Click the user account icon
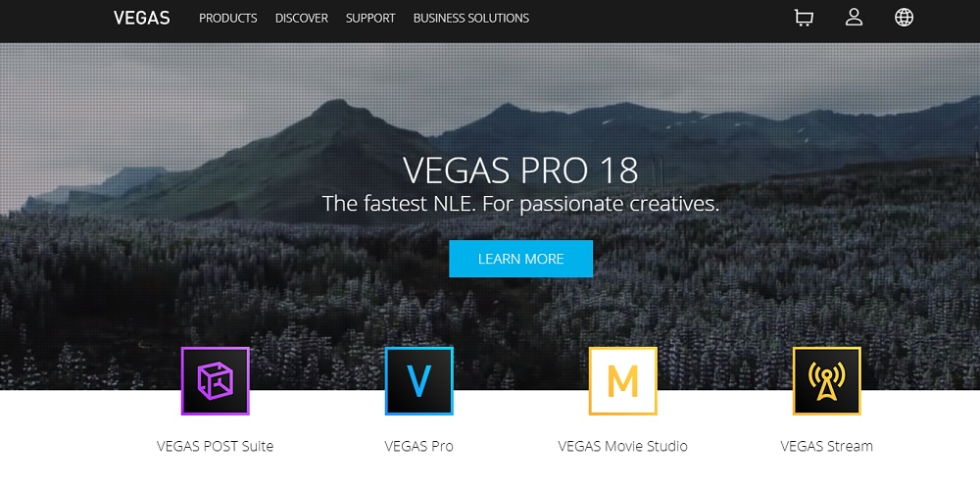This screenshot has height=489, width=980. coord(854,18)
